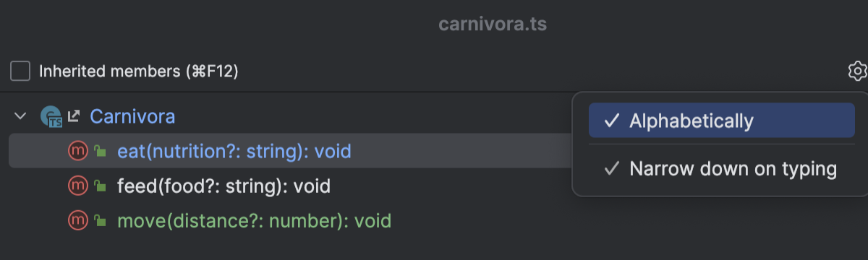Screen dimensions: 868x260
Task: Click the Inherited members label text
Action: click(x=139, y=71)
